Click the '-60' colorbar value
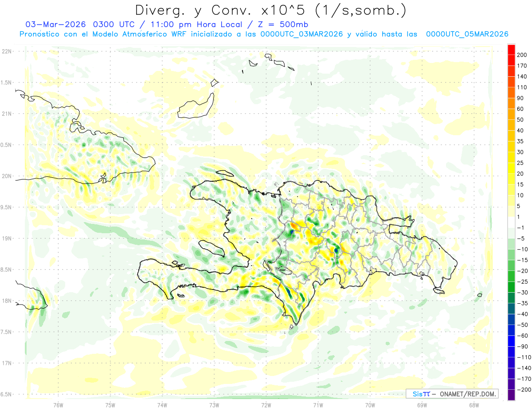Screen dimensions: 532x411 (x=522, y=336)
